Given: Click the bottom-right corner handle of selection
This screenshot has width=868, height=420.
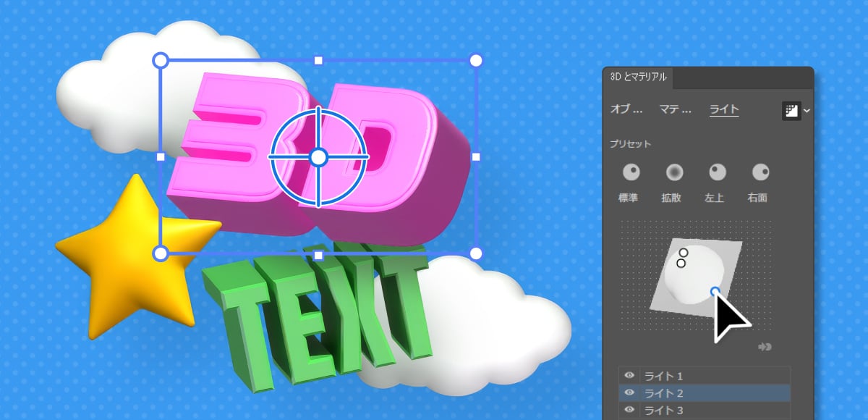Looking at the screenshot, I should point(476,253).
